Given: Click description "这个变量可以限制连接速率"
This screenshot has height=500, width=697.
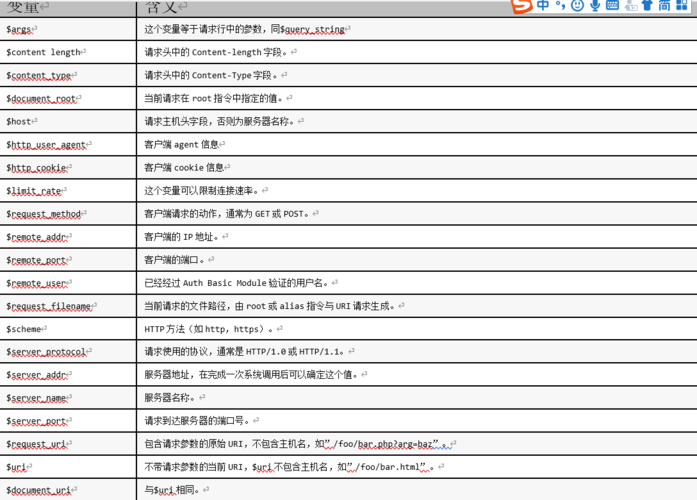Looking at the screenshot, I should click(x=201, y=191).
